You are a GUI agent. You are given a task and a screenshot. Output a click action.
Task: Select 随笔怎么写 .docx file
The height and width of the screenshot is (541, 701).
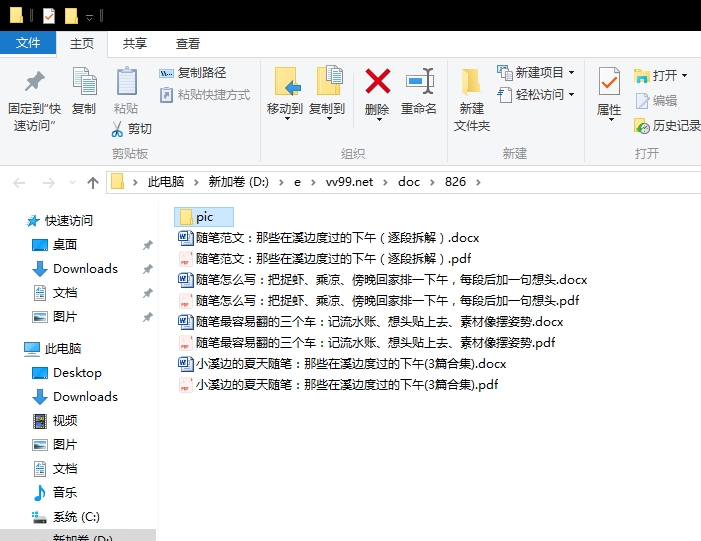(x=383, y=280)
